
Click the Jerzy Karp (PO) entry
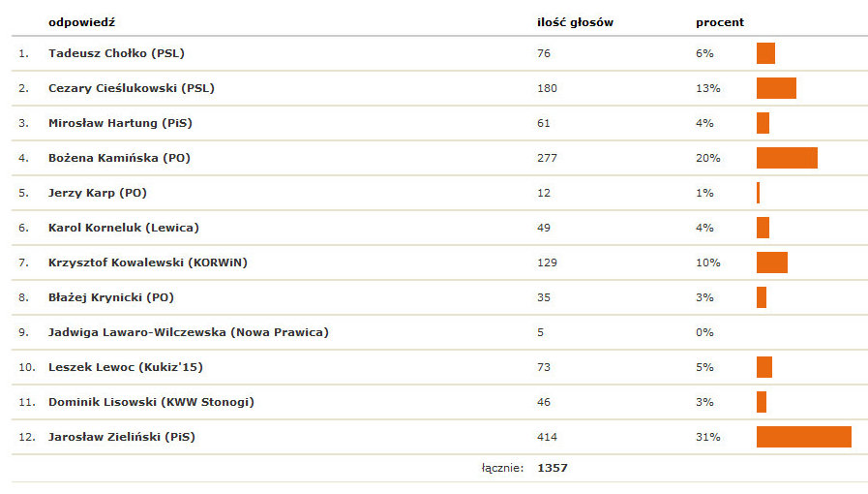(x=97, y=193)
